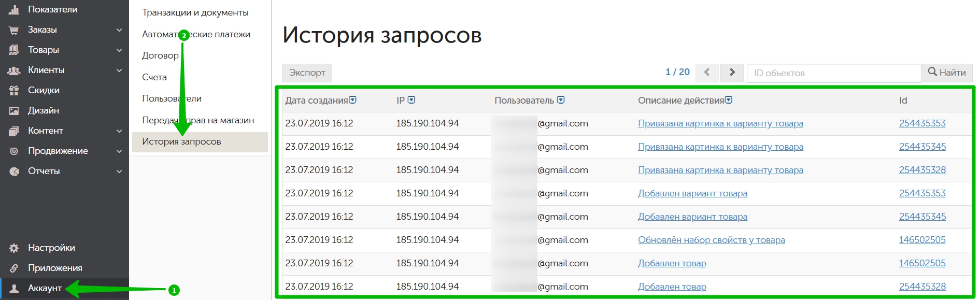The height and width of the screenshot is (300, 980).
Task: Open Id 254435328 in image-binding row
Action: click(x=922, y=170)
